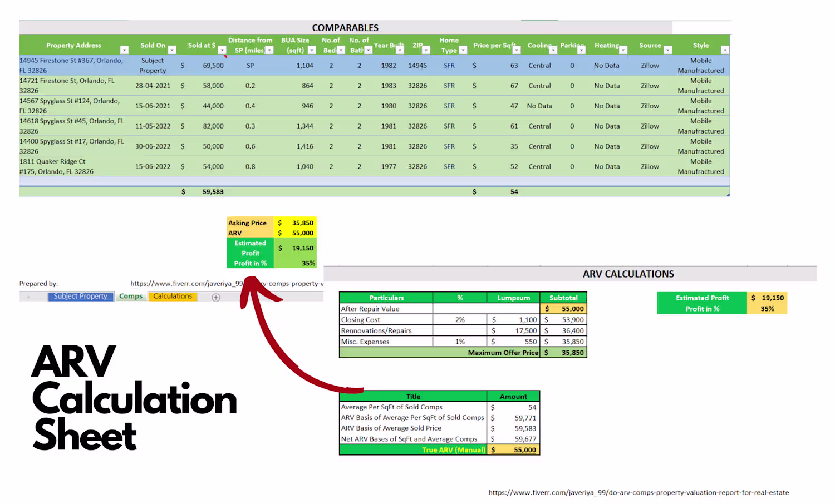835x504 pixels.
Task: Open the Source column filter
Action: coord(667,50)
